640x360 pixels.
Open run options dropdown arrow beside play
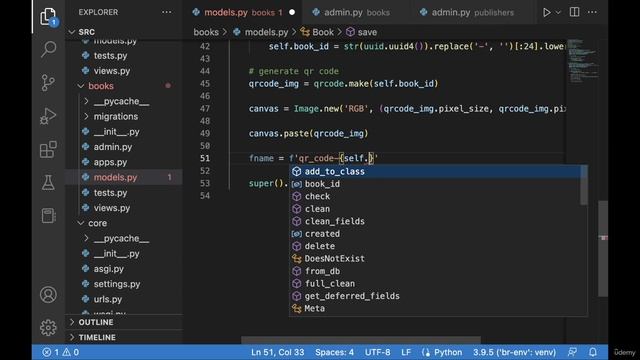558,12
